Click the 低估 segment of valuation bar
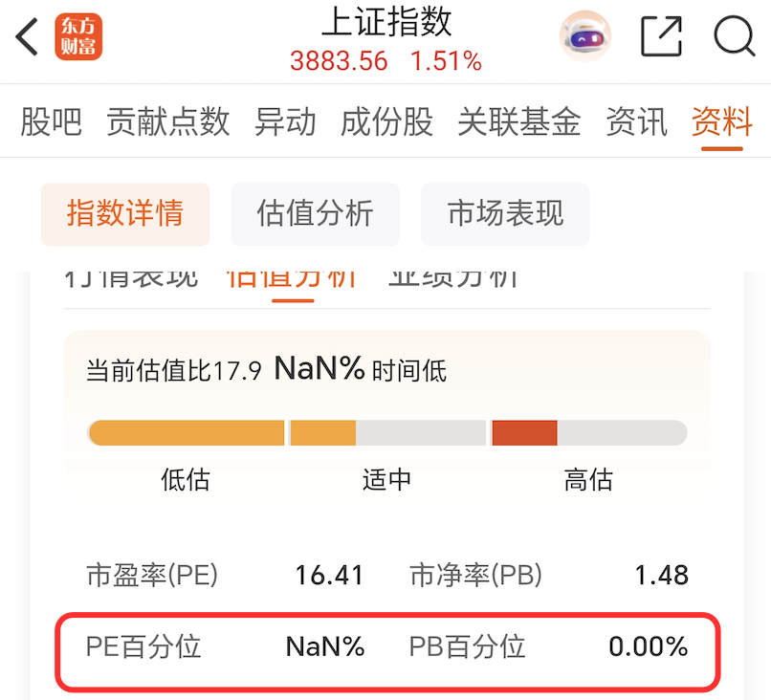Image resolution: width=771 pixels, height=700 pixels. point(187,433)
